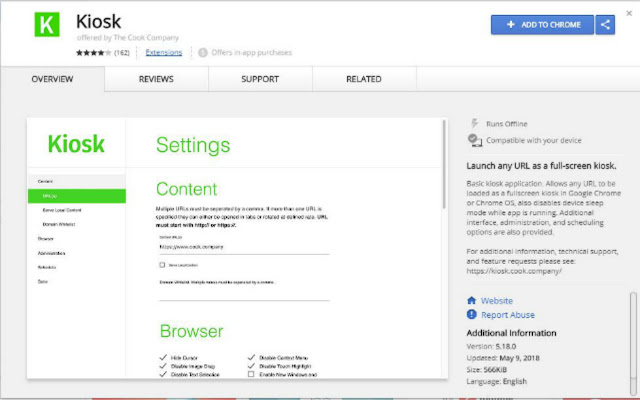
Task: Click the Kiosk settings screenshot preview
Action: (237, 248)
